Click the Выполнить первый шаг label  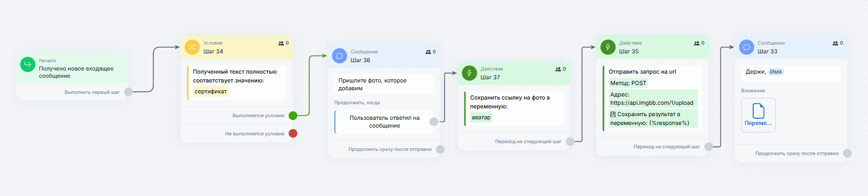(x=92, y=92)
